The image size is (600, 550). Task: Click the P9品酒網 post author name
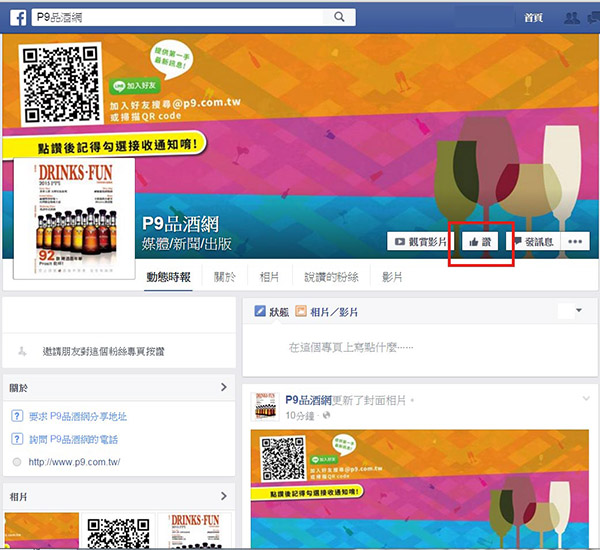pyautogui.click(x=308, y=400)
